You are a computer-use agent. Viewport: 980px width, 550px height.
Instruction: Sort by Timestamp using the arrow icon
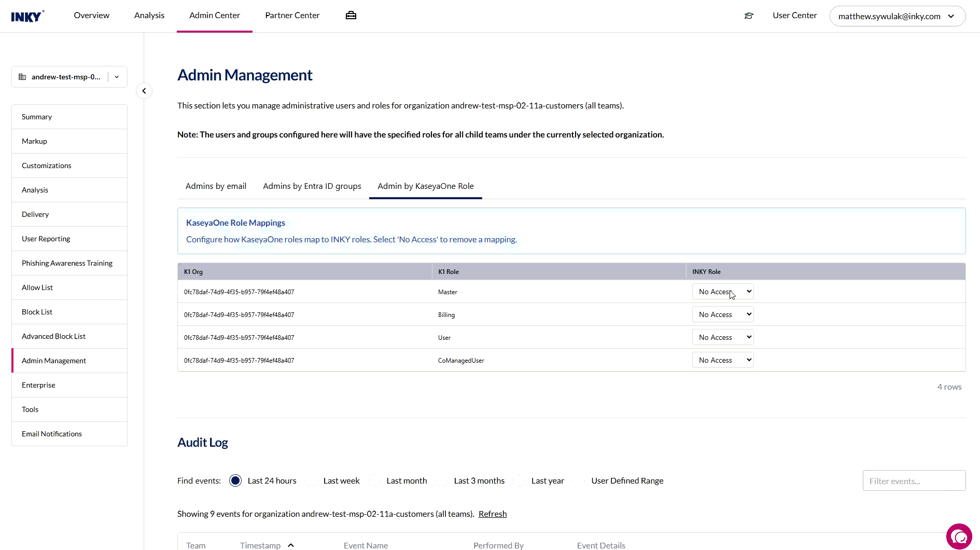click(291, 545)
